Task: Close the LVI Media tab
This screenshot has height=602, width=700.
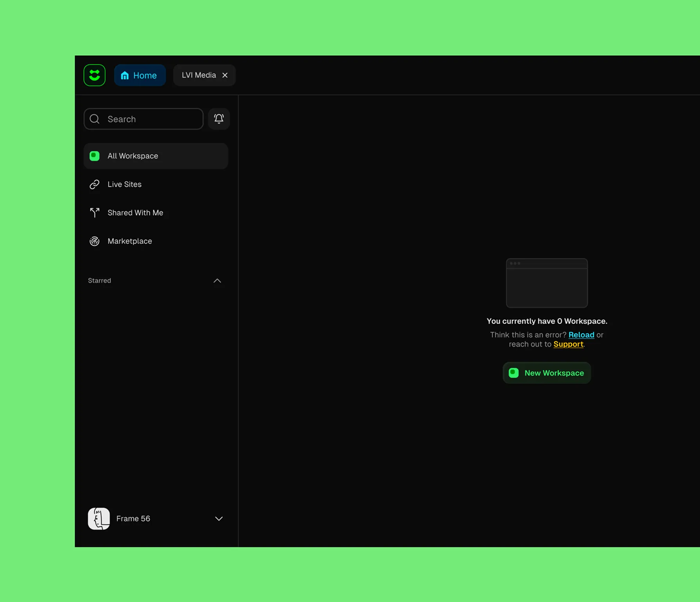Action: pyautogui.click(x=225, y=75)
